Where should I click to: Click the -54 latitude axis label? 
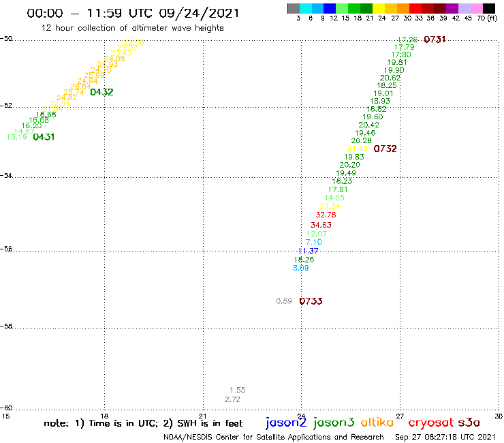coord(6,175)
